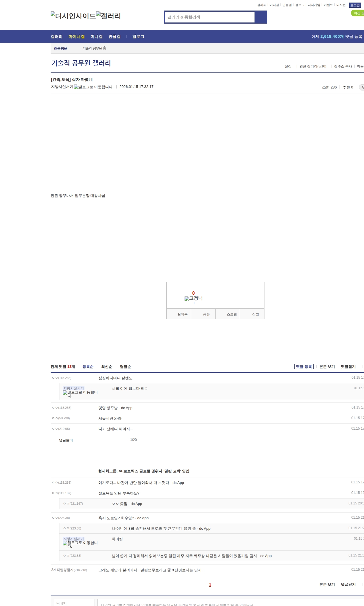Click the 기술직 공무원 갤러리 title
This screenshot has width=364, height=606.
[x=81, y=63]
